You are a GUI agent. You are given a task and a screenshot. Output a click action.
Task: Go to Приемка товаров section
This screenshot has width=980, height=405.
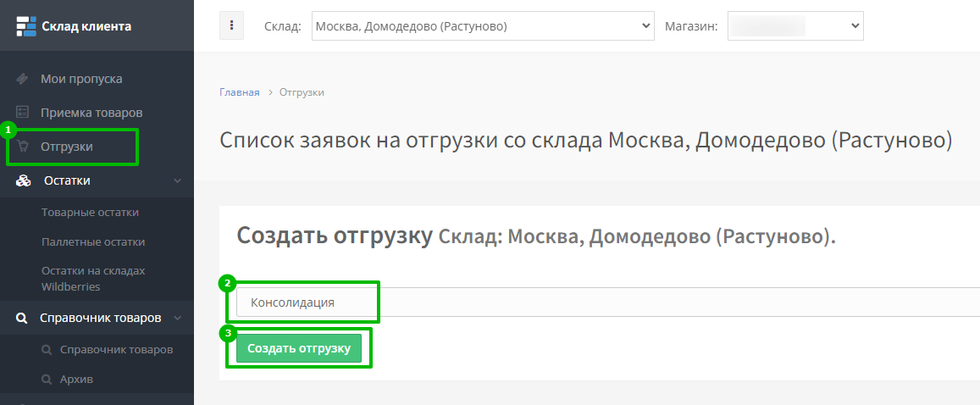coord(91,112)
